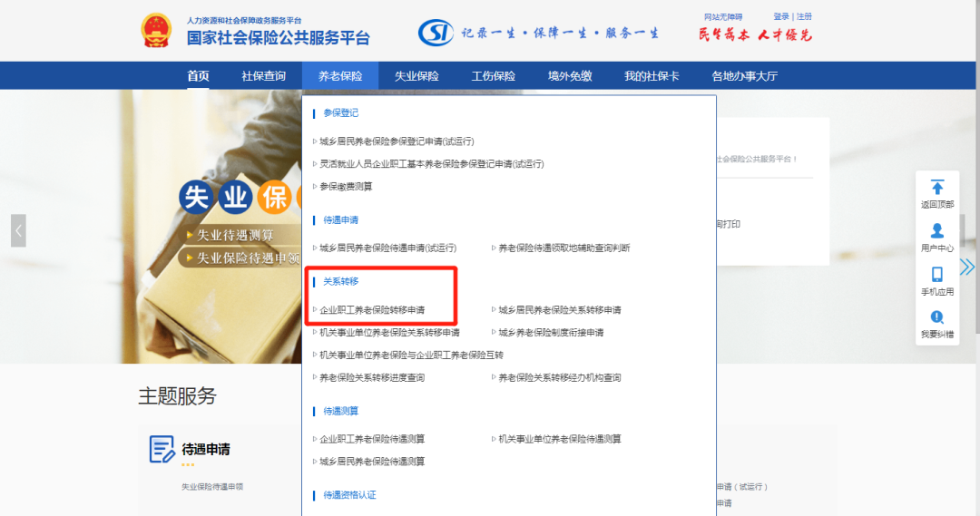980x516 pixels.
Task: Open 城乡居民养老保险参保登记申请(试运行)
Action: pos(397,141)
